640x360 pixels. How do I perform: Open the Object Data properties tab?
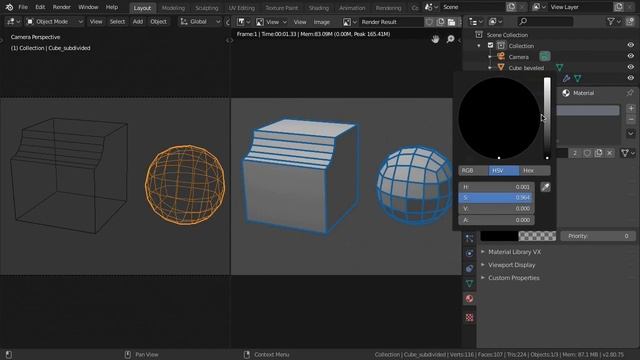click(x=469, y=284)
